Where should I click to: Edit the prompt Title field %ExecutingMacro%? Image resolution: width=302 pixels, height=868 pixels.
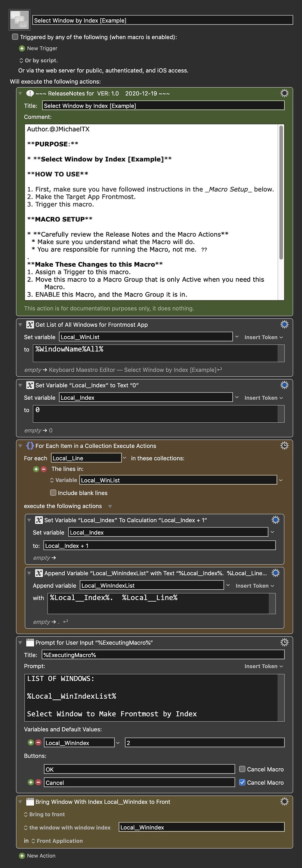163,655
